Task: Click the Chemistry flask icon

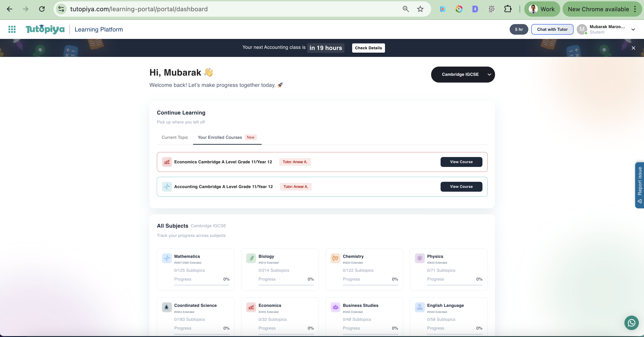Action: point(335,258)
